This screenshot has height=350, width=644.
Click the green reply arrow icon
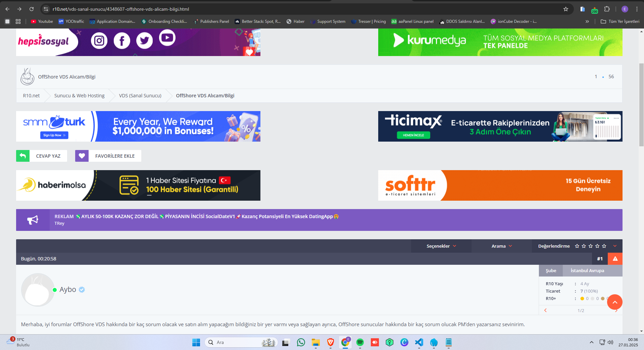point(23,156)
